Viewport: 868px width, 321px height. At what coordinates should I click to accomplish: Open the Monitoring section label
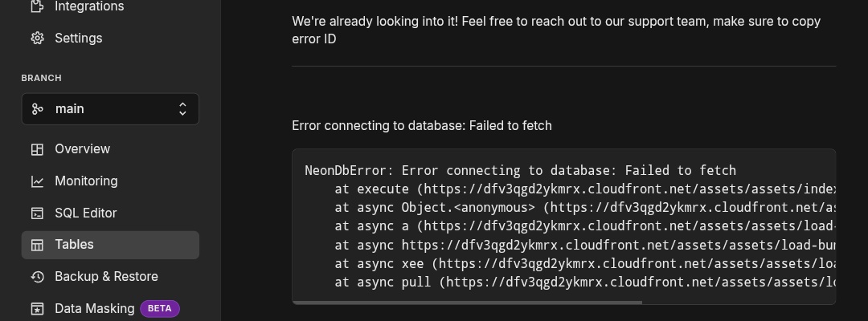[86, 181]
